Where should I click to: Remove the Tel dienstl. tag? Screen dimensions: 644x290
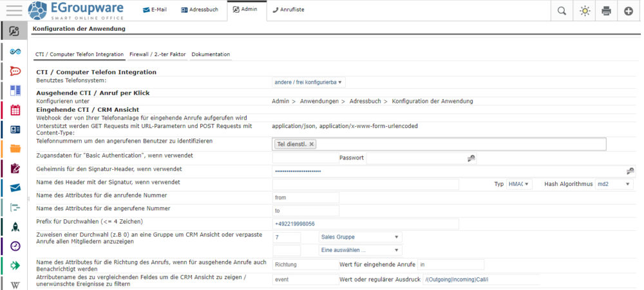point(312,144)
